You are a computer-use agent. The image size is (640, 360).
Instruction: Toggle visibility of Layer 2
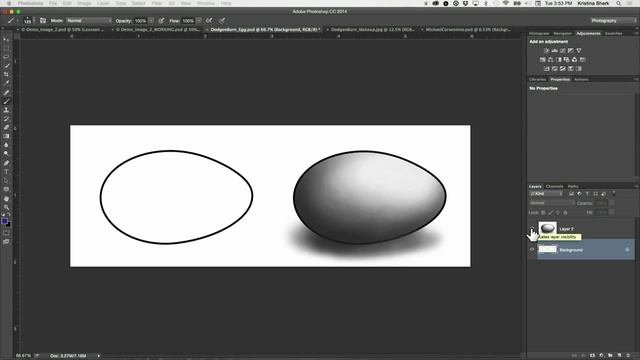(x=532, y=229)
